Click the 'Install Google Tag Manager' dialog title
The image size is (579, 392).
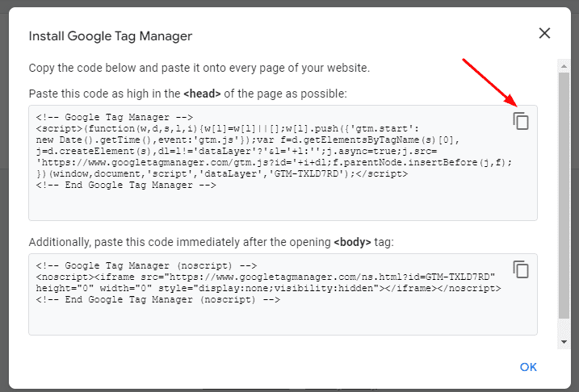(111, 36)
